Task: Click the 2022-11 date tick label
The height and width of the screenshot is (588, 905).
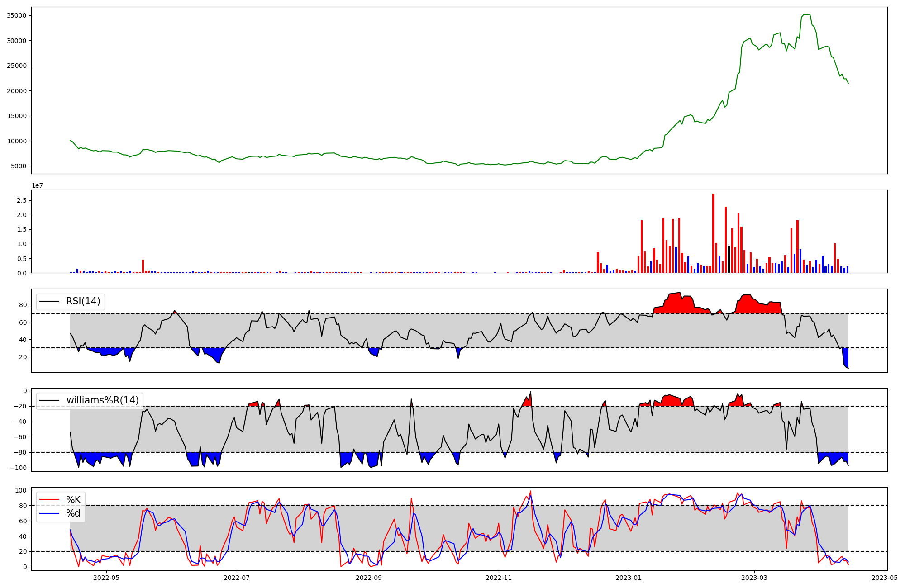Action: pyautogui.click(x=499, y=577)
